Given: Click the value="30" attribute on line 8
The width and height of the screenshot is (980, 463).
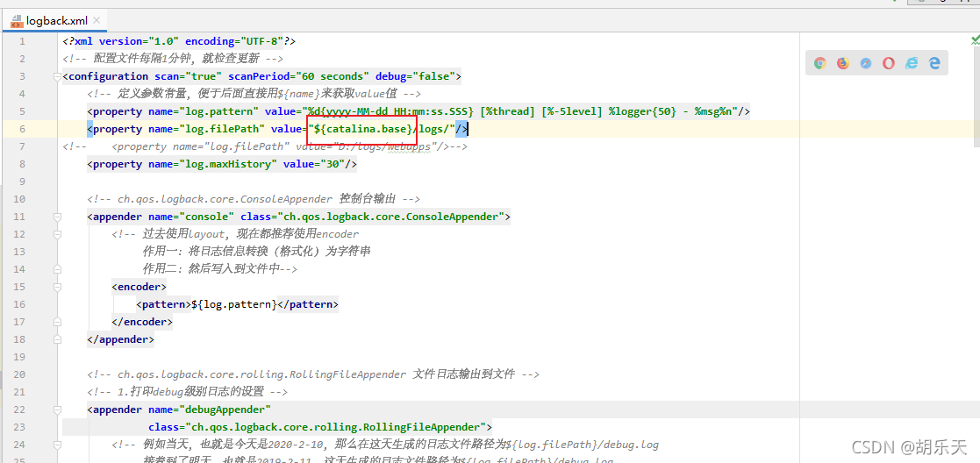Looking at the screenshot, I should tap(314, 164).
